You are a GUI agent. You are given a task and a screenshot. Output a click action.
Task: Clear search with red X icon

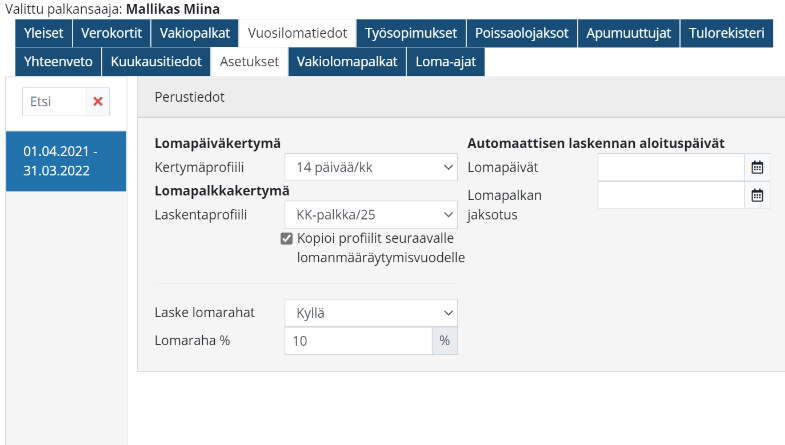click(97, 101)
